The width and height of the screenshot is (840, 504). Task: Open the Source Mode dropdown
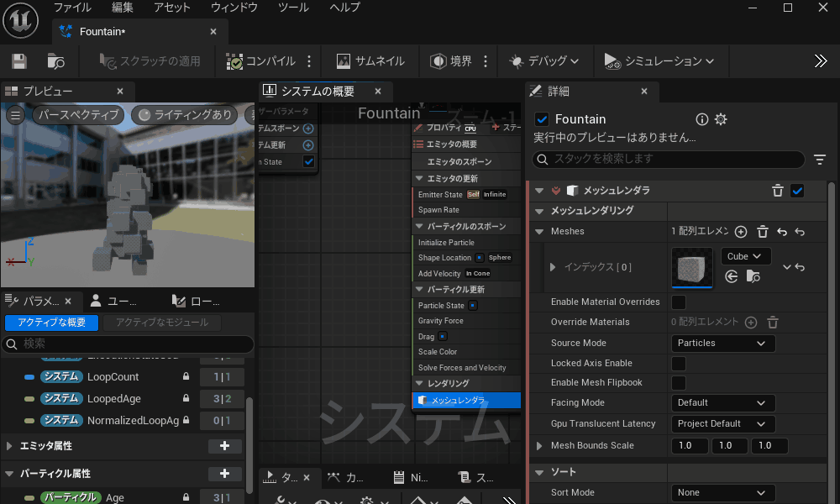722,343
